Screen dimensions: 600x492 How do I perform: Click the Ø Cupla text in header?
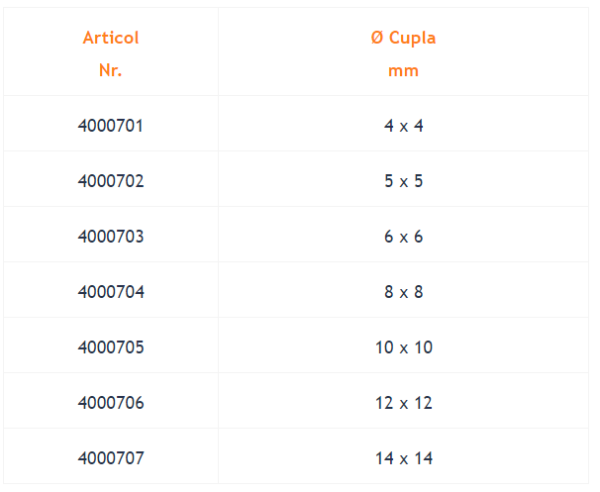tap(403, 38)
